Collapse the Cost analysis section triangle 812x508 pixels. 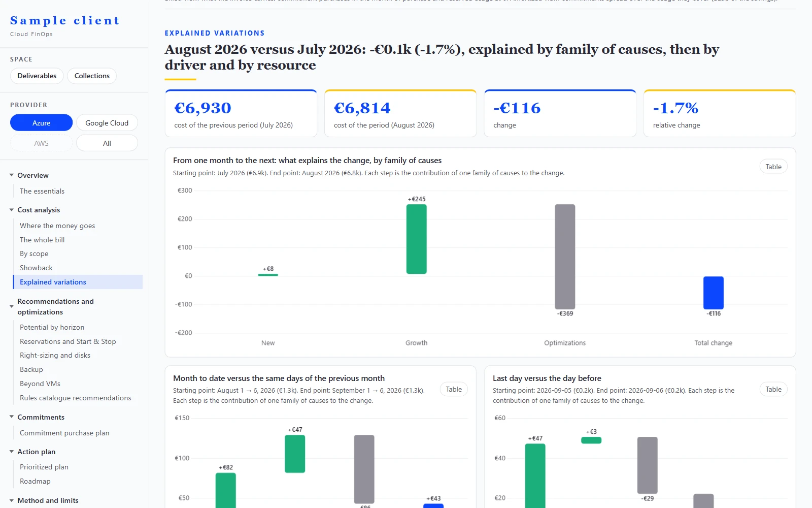12,210
